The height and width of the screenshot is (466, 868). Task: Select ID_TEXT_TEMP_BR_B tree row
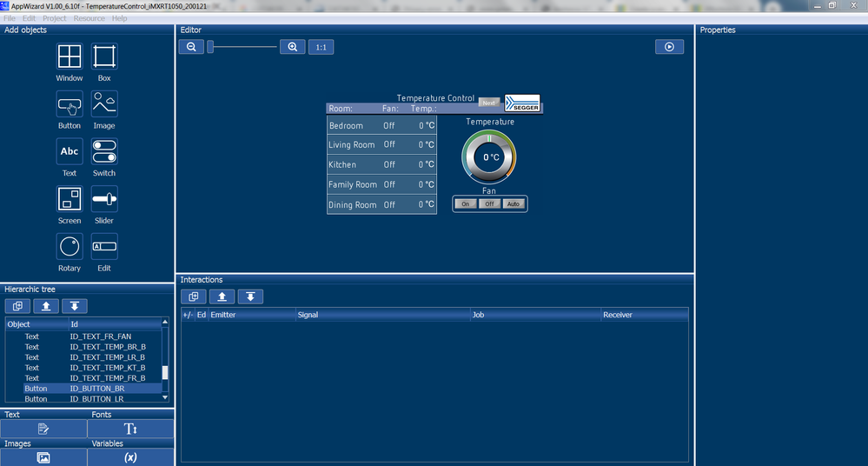point(83,347)
